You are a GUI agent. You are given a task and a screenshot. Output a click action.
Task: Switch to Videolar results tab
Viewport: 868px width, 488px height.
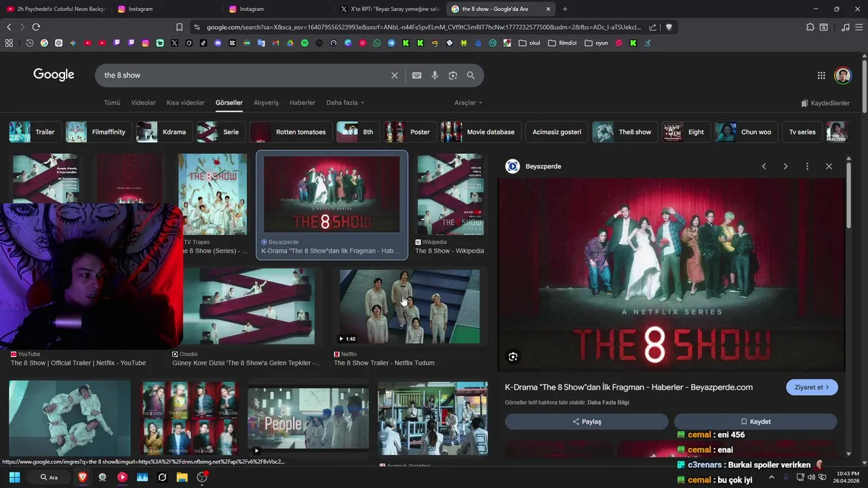coord(143,103)
